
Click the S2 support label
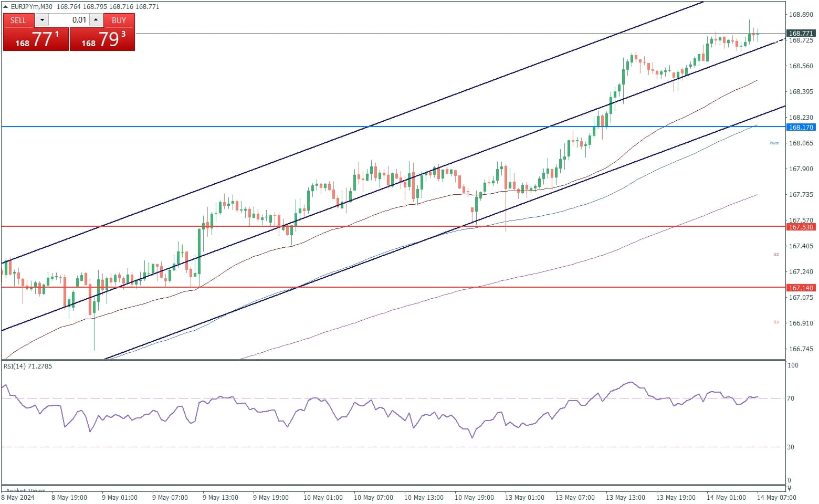776,255
